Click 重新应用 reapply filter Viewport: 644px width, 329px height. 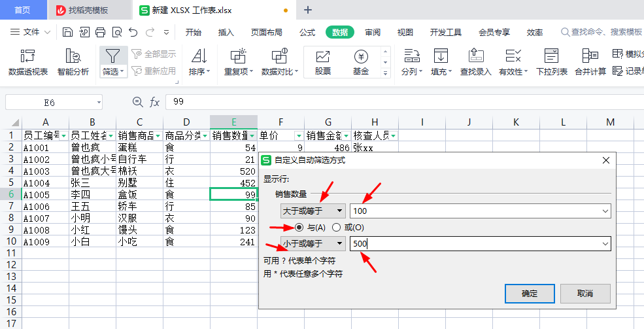pyautogui.click(x=154, y=71)
